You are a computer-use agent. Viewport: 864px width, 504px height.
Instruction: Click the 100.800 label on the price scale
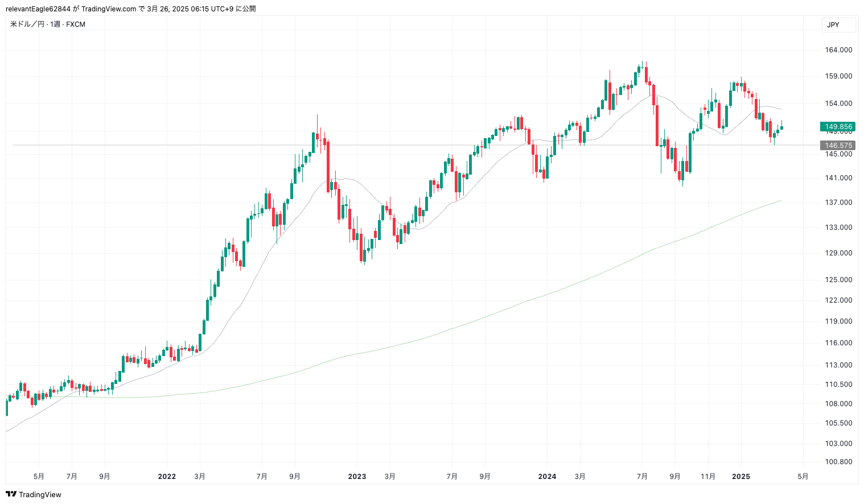[x=838, y=462]
